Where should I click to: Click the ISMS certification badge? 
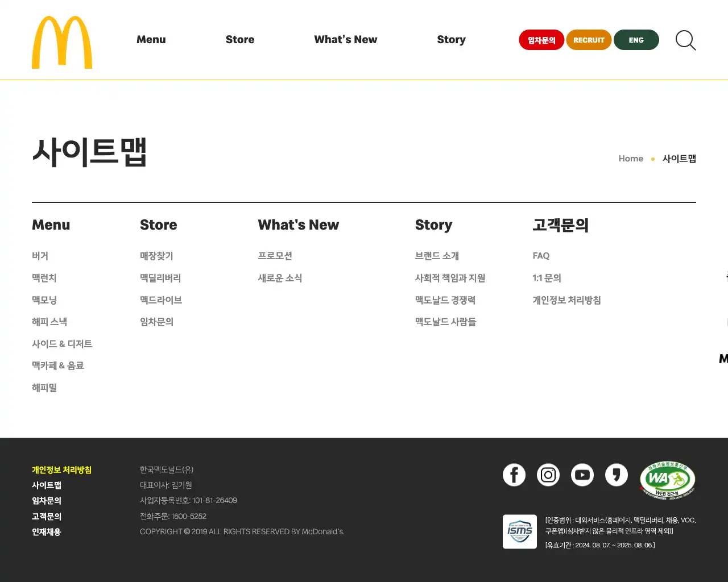click(520, 531)
